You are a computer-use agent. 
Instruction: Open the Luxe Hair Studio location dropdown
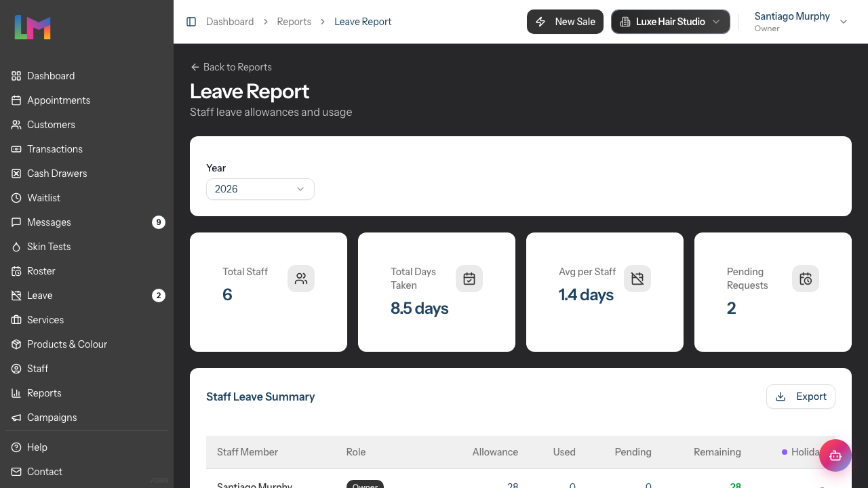coord(671,22)
